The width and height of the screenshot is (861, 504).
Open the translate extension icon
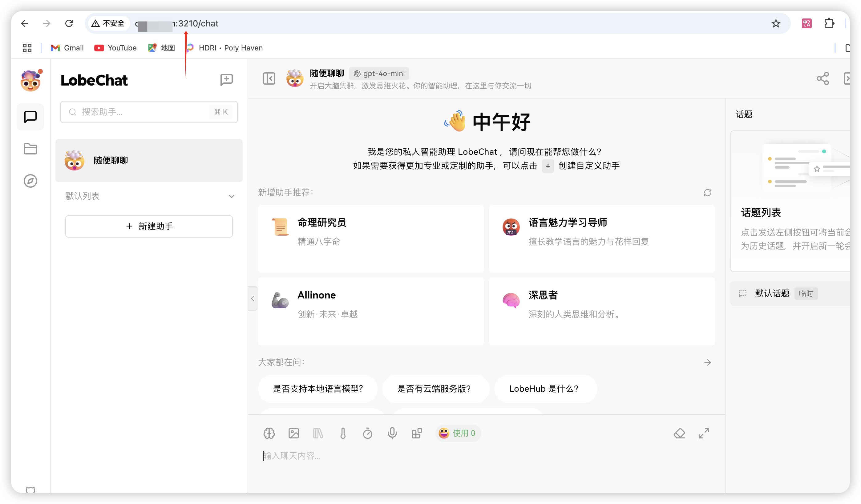coord(807,23)
